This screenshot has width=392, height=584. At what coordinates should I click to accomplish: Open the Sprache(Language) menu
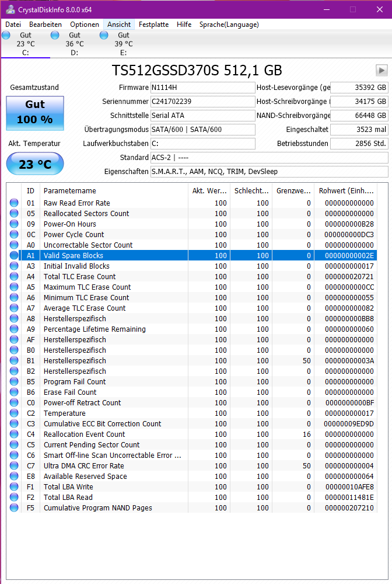click(x=229, y=25)
